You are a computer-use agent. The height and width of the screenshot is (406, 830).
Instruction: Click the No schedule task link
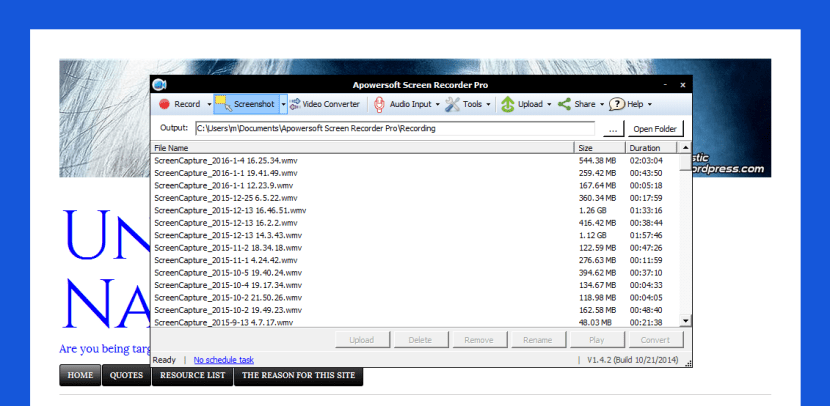[x=224, y=360]
